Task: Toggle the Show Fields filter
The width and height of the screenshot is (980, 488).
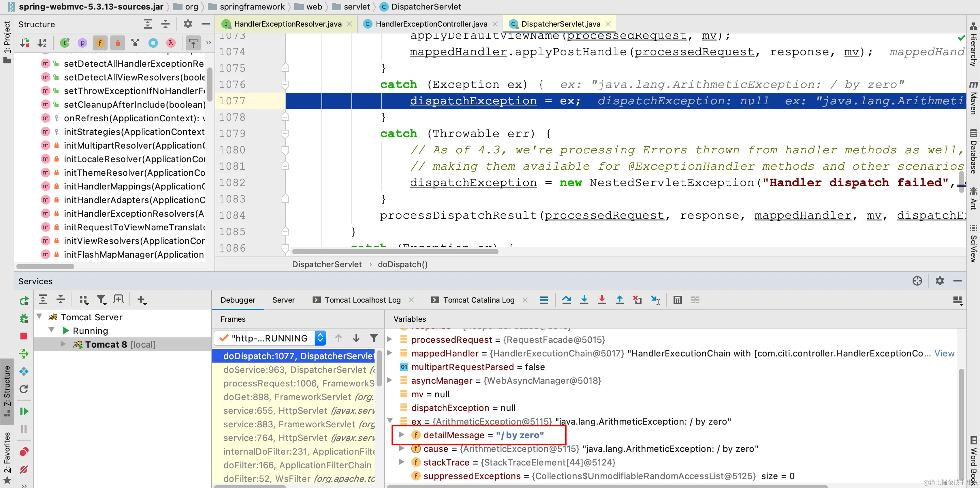Action: click(100, 43)
